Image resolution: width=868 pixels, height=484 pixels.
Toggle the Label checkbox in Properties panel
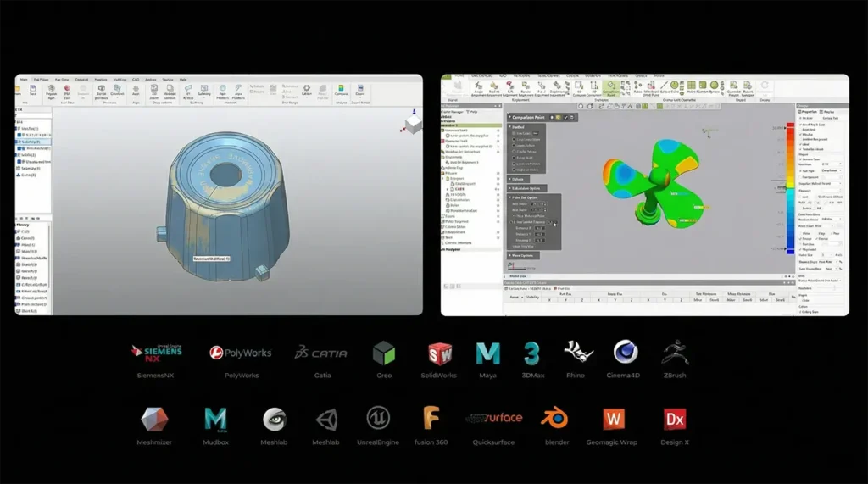pos(800,142)
